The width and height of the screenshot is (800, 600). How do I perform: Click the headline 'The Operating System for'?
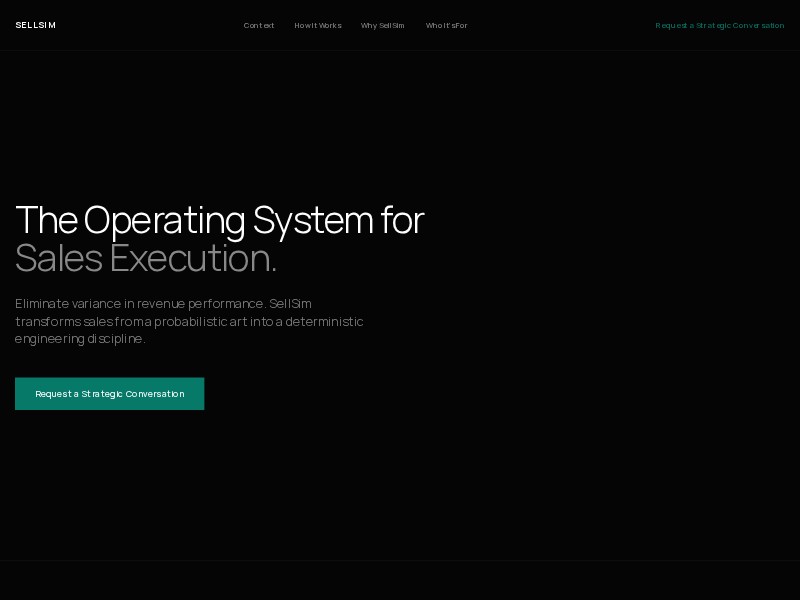click(219, 219)
